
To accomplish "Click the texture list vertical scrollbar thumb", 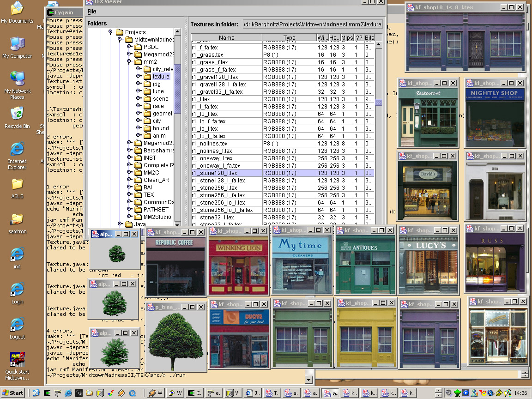I will 379,102.
